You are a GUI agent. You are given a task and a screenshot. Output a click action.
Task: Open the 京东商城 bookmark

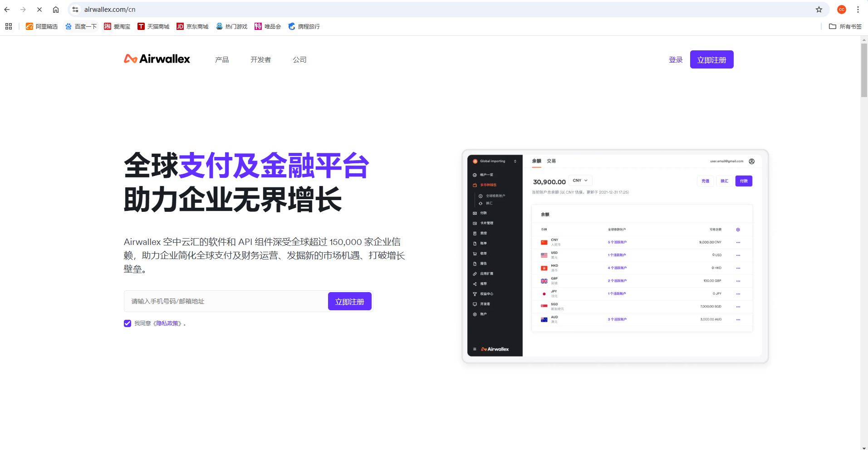pos(192,26)
